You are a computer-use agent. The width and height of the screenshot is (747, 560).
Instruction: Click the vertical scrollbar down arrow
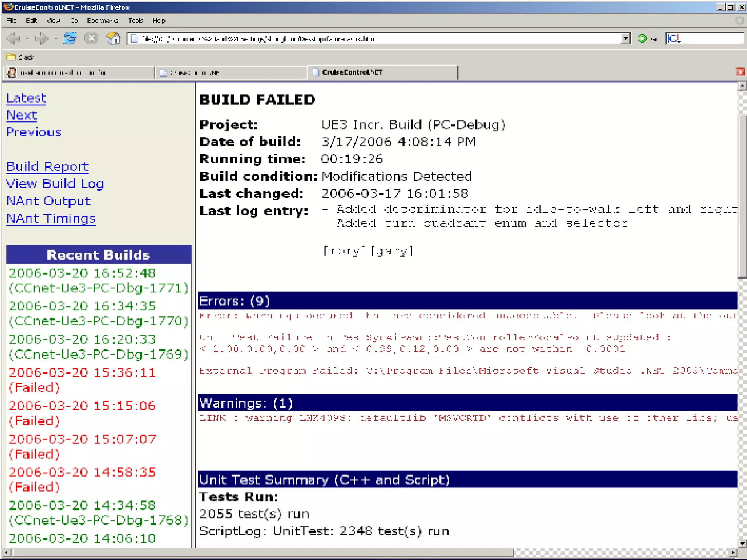(742, 543)
